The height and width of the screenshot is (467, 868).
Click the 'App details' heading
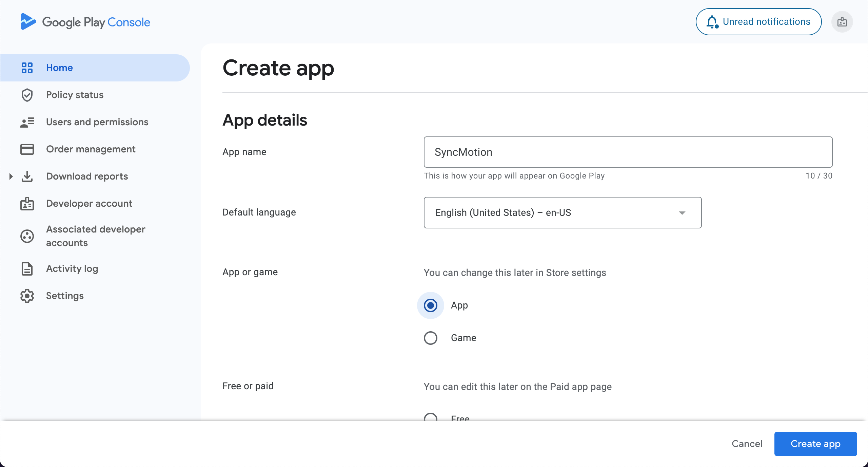(x=265, y=120)
